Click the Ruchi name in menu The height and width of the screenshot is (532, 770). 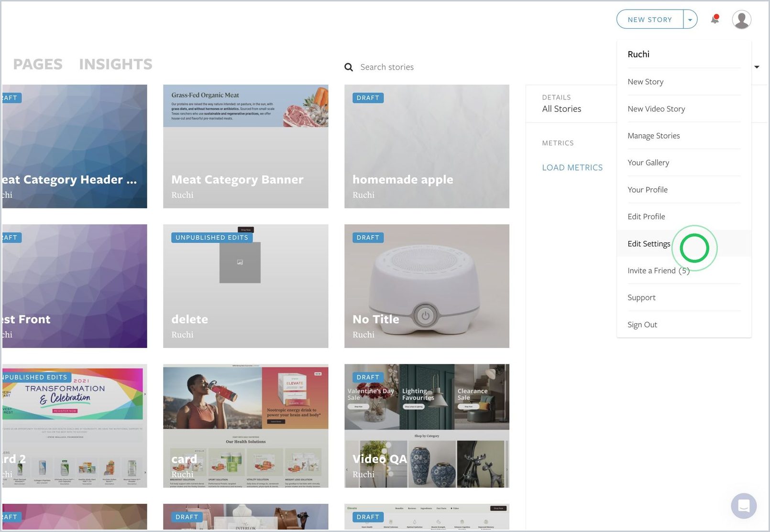coord(638,54)
